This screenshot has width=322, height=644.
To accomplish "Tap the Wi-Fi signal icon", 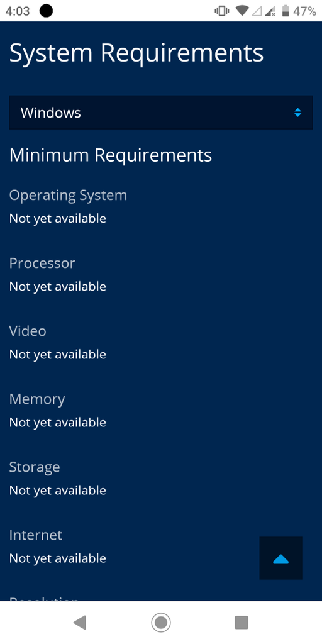I will tap(242, 11).
